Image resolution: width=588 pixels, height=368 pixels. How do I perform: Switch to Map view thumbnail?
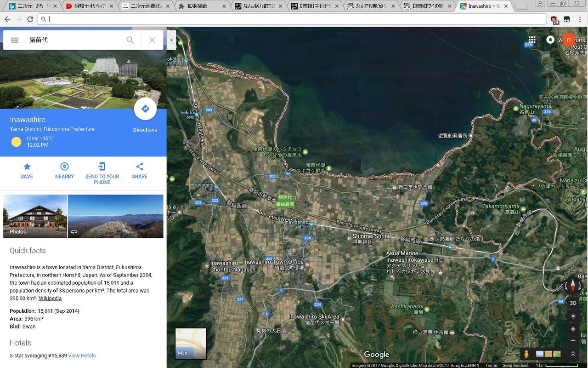191,344
